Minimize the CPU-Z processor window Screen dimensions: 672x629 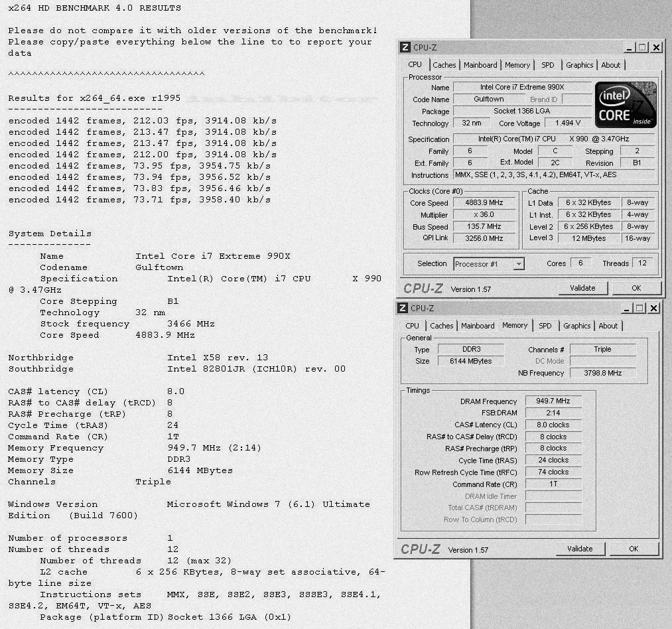(629, 47)
